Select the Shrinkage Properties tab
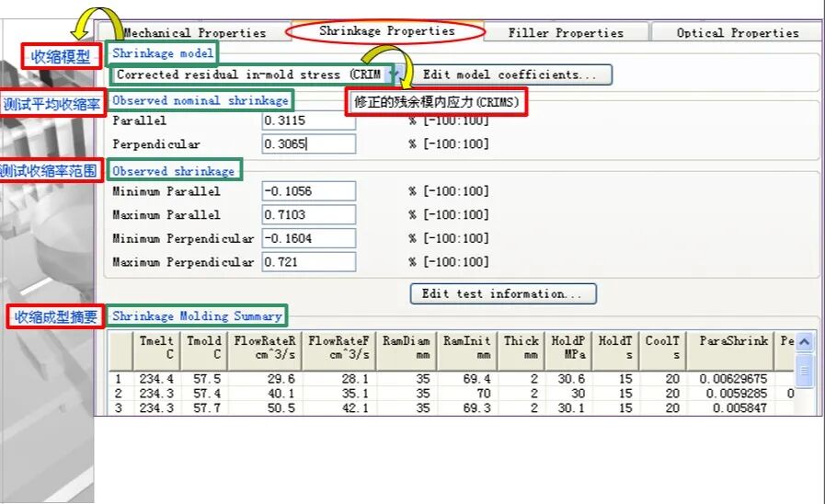825x504 pixels. coord(386,31)
